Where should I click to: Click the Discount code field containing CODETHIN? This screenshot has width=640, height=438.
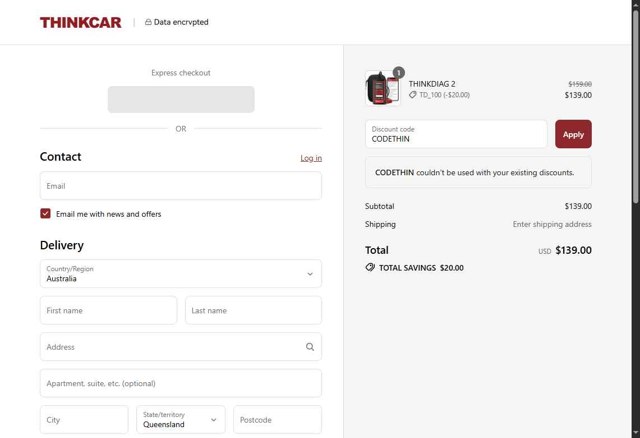tap(456, 134)
